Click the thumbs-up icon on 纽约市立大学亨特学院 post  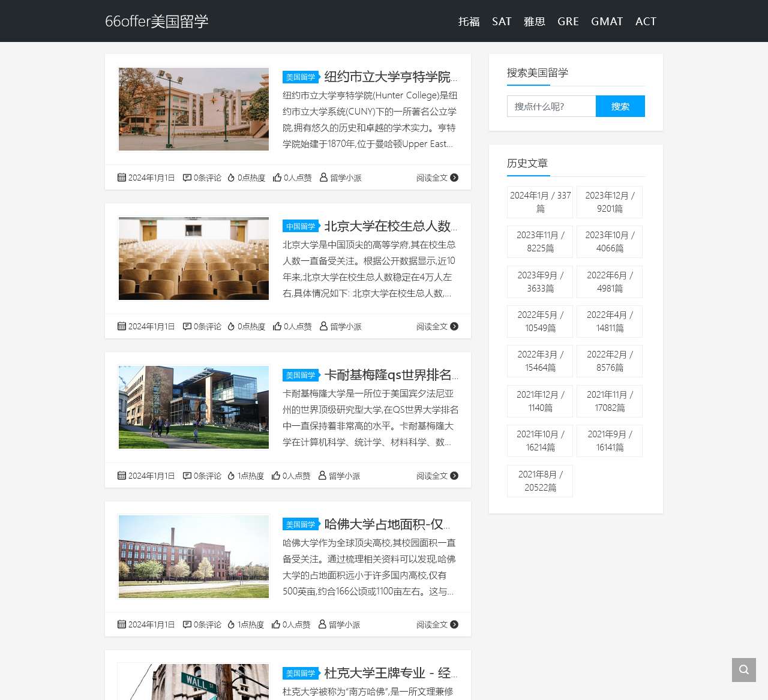tap(277, 178)
